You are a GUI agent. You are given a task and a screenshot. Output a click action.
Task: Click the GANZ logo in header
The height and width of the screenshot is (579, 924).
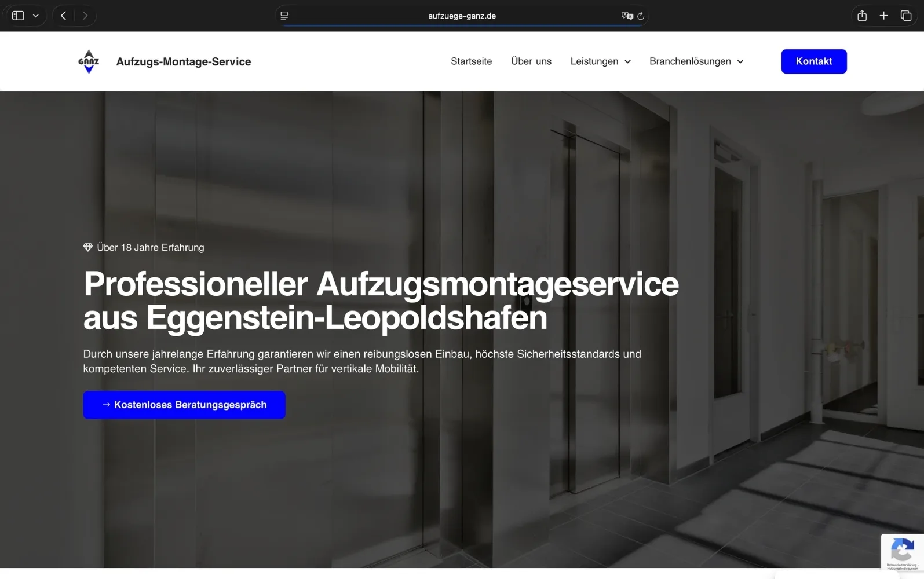[89, 61]
